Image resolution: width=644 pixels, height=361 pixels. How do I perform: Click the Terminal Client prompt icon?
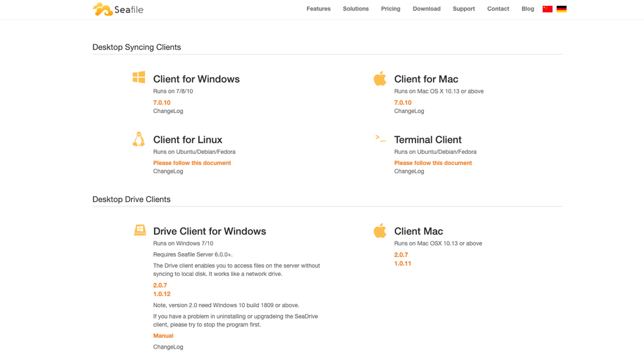[380, 138]
